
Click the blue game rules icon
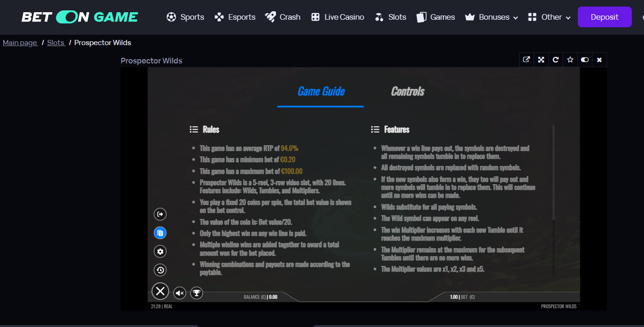[x=160, y=233]
